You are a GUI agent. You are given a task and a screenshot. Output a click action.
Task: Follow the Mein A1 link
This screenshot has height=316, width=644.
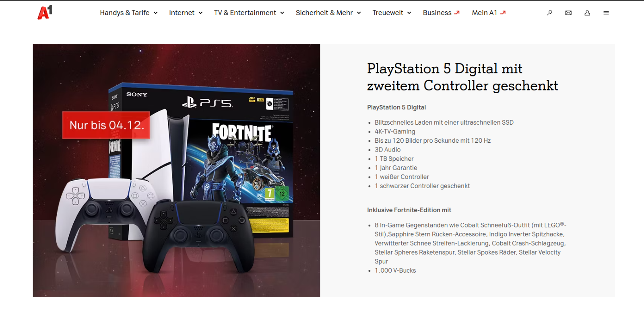pyautogui.click(x=485, y=13)
